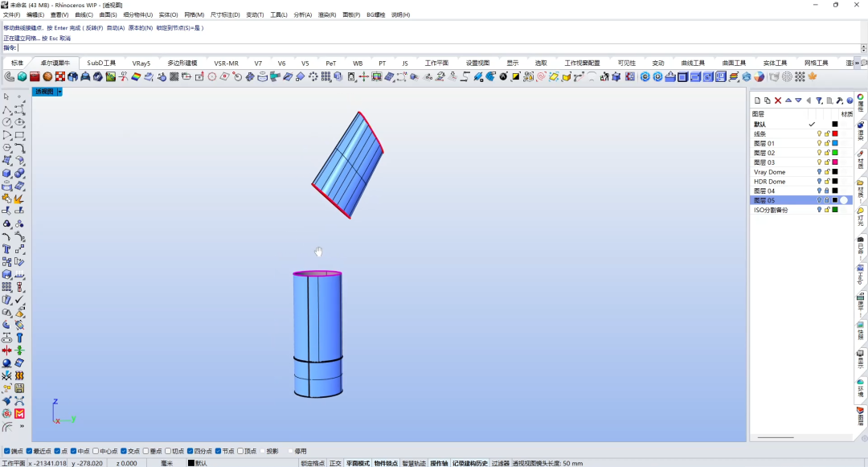
Task: Open the layer tools hammer icon
Action: point(840,100)
